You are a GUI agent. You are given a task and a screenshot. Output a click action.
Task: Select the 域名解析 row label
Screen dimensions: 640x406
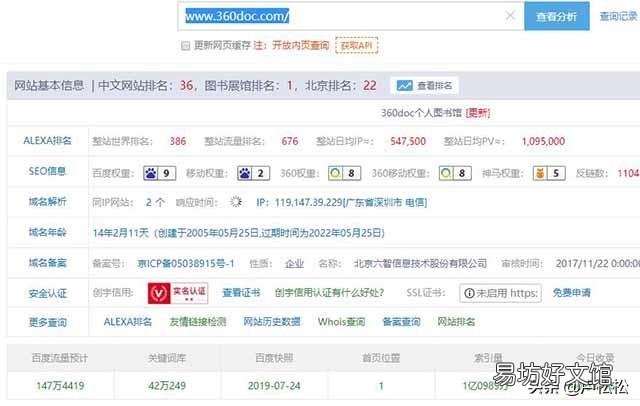[47, 202]
